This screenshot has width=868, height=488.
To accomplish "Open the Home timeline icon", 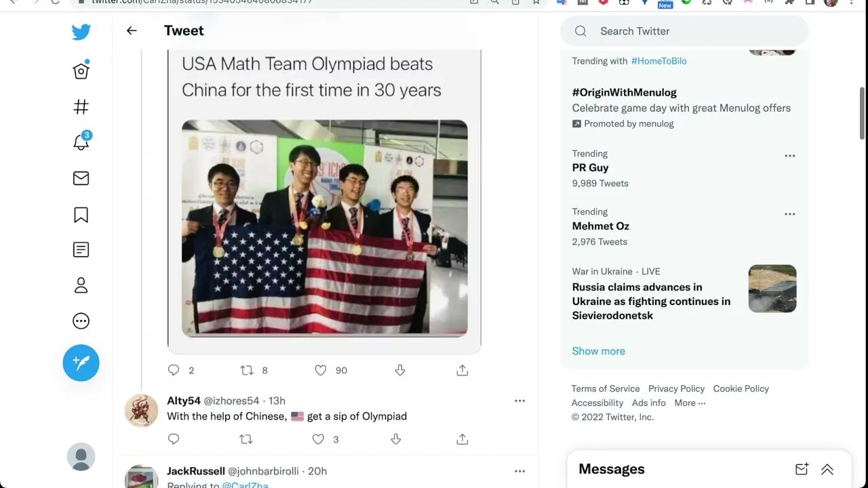I will (81, 71).
